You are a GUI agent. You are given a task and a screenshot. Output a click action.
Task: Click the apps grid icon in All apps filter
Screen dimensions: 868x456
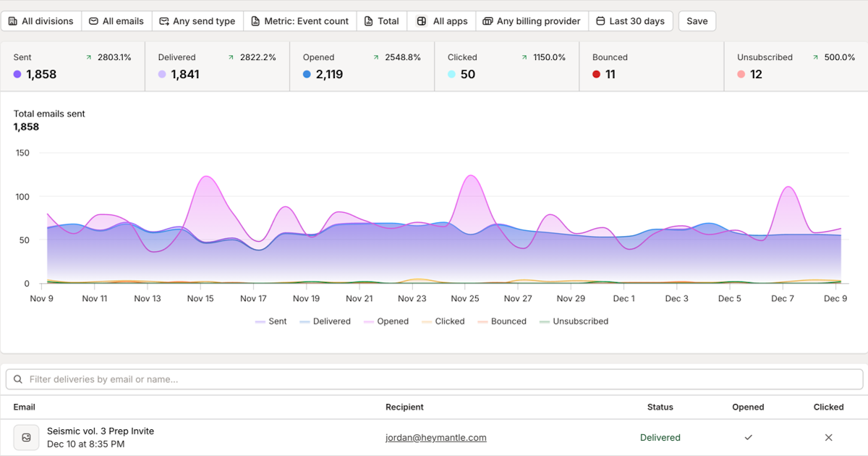pyautogui.click(x=420, y=21)
